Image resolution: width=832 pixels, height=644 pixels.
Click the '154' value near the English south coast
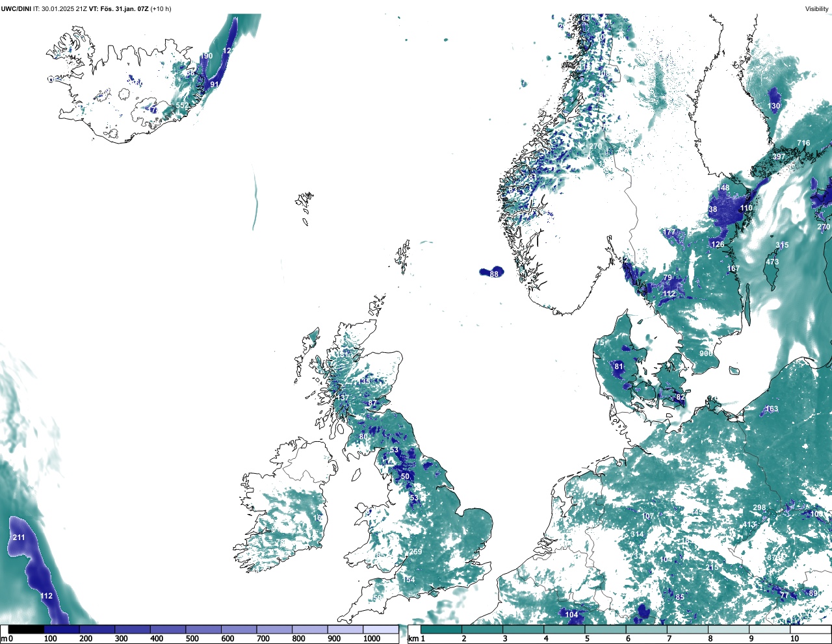point(408,580)
